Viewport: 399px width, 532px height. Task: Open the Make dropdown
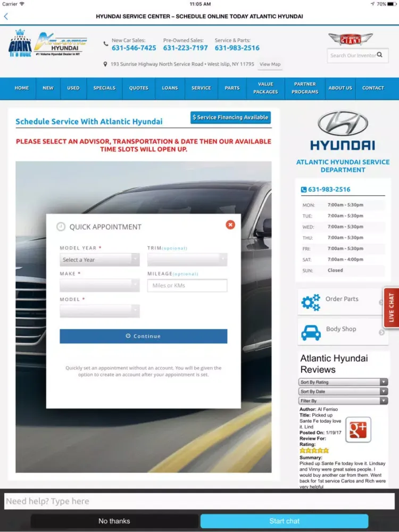(100, 285)
